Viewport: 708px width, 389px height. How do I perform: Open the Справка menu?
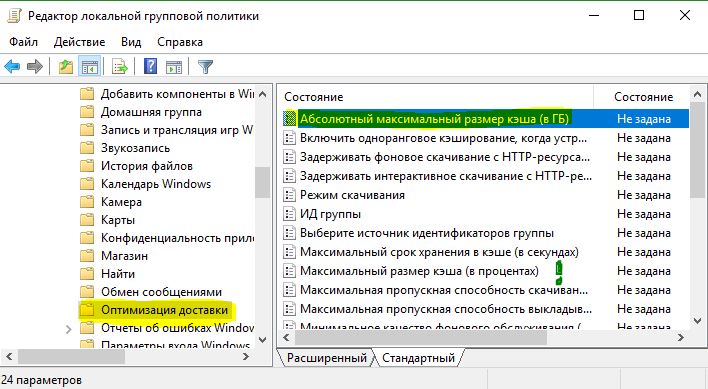(x=180, y=42)
